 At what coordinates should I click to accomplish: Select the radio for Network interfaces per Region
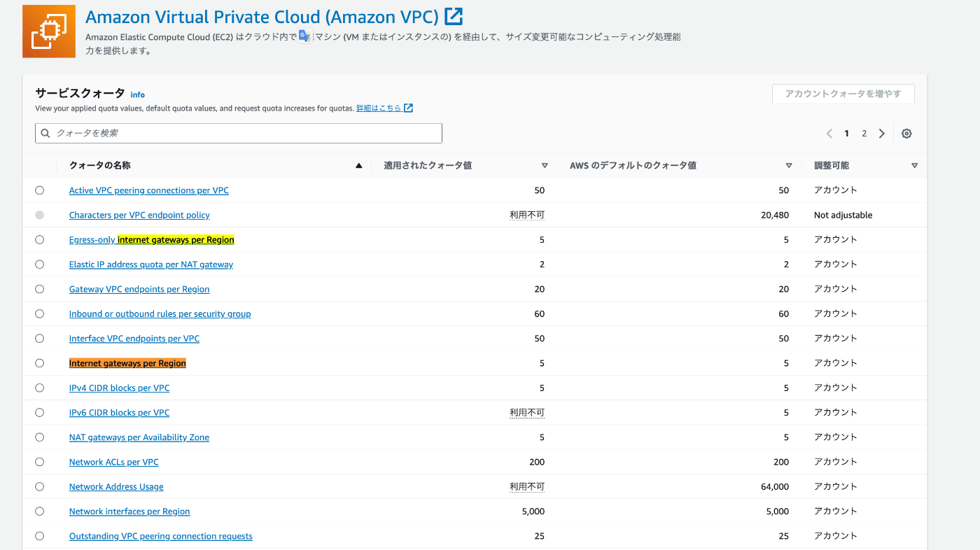point(39,512)
